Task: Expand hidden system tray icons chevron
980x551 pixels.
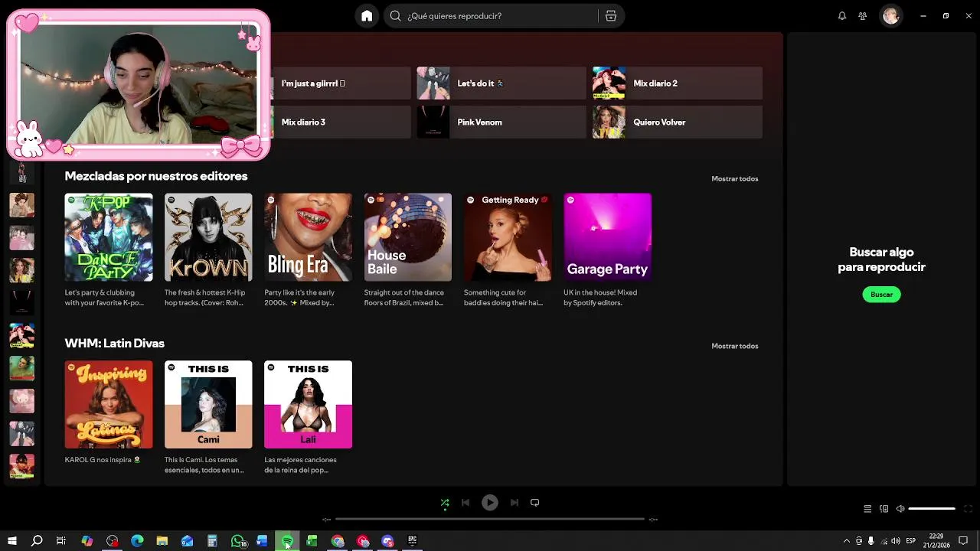Action: pos(846,541)
